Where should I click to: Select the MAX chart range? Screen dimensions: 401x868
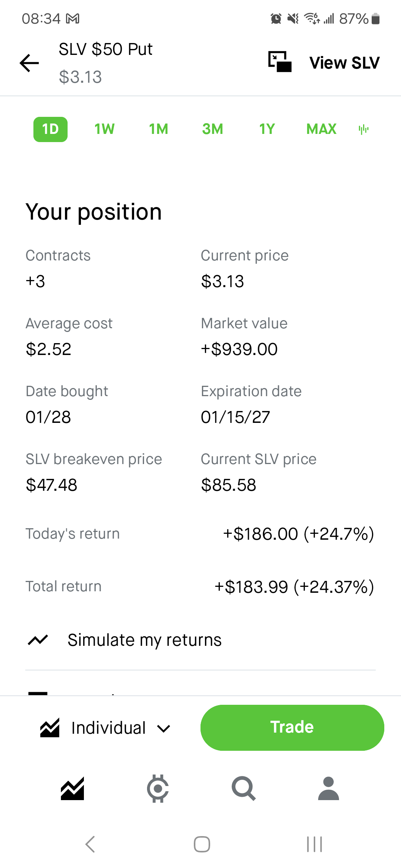tap(321, 129)
